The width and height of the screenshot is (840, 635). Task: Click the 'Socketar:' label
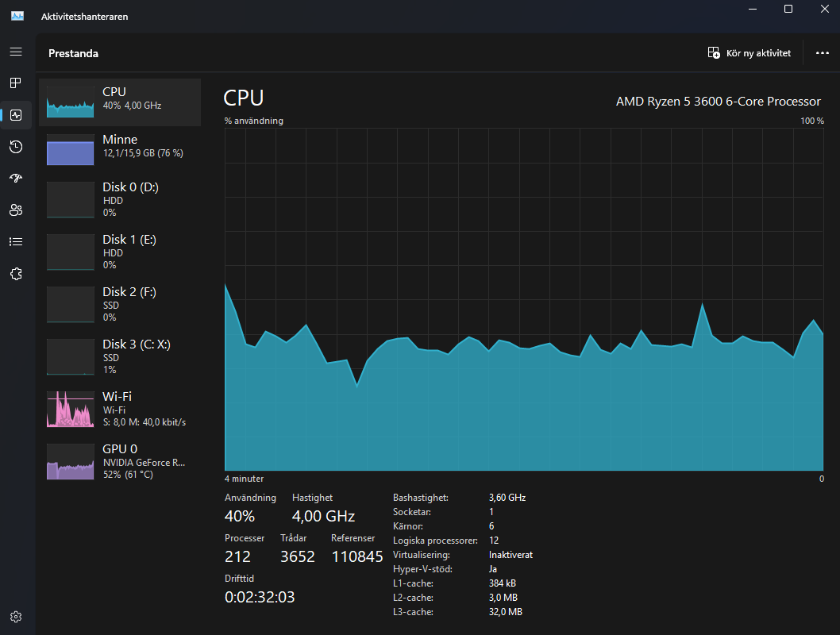(x=412, y=512)
